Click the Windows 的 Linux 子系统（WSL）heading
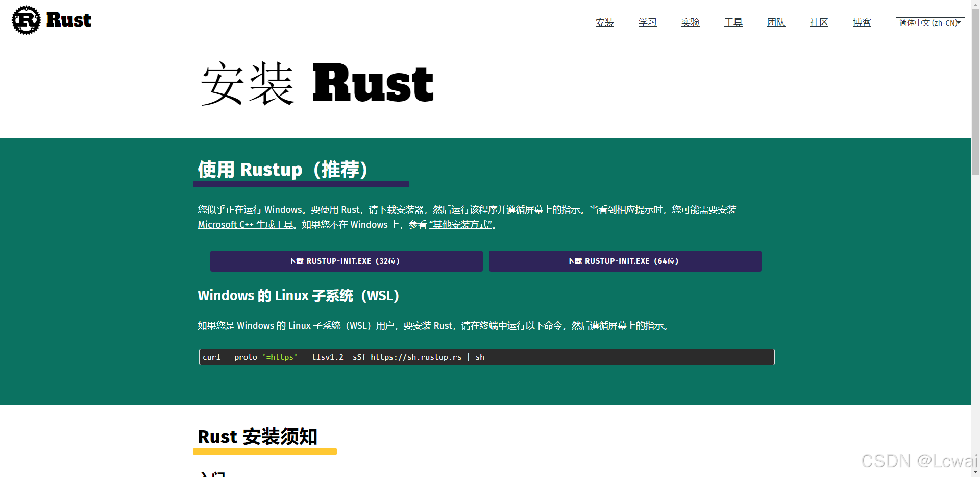The height and width of the screenshot is (477, 980). tap(299, 296)
